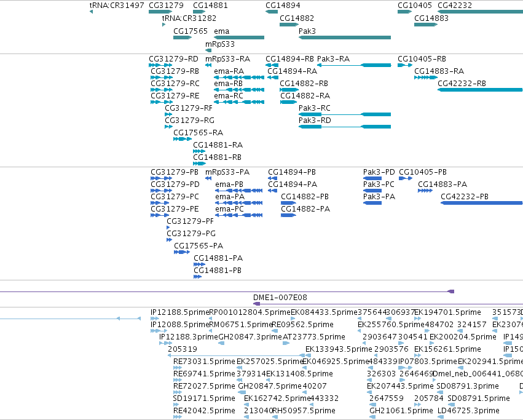Screen dimensions: 523x420
Task: Select the GH21061.5prime EST label
Action: point(401,411)
